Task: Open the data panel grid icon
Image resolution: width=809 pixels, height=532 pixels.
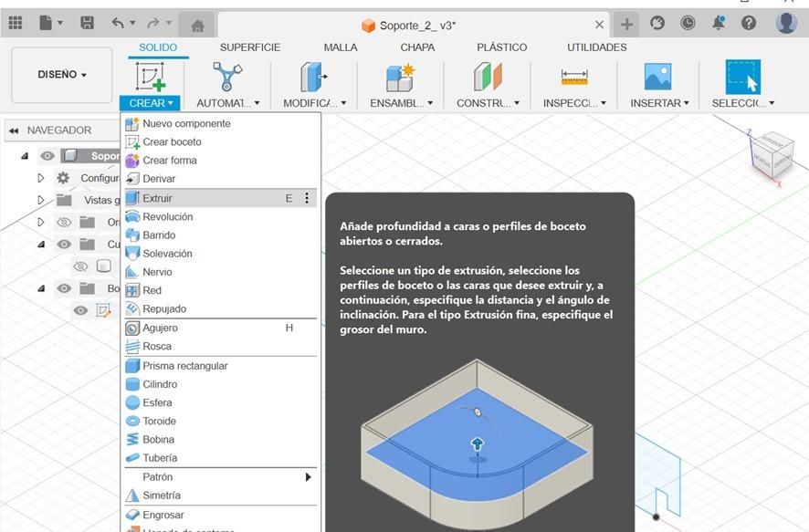Action: 16,23
